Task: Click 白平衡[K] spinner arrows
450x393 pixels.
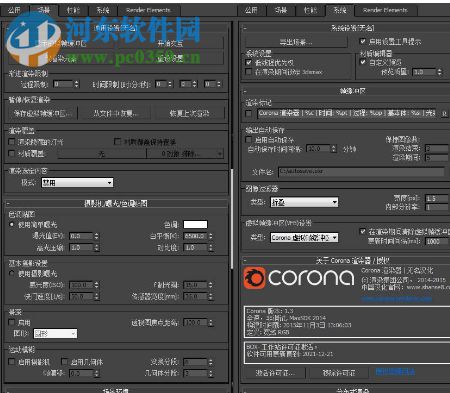Action: pos(211,236)
